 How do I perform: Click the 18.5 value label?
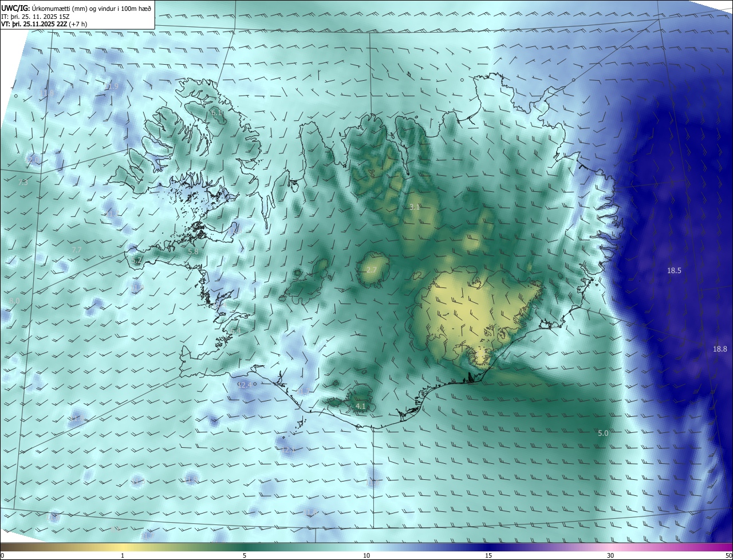[674, 270]
